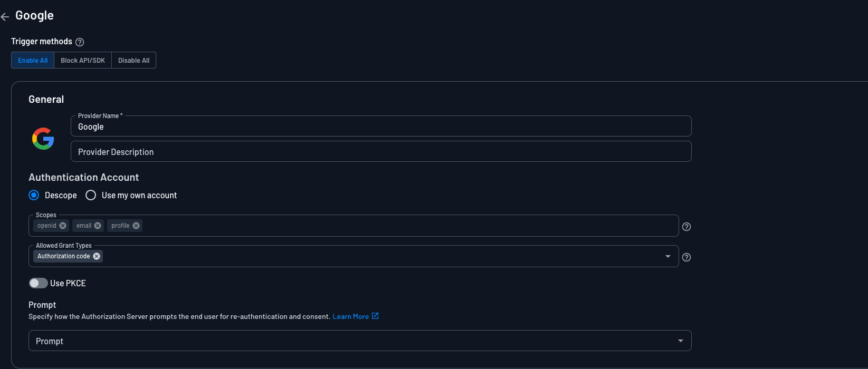Edit the Provider Name field

pos(381,127)
